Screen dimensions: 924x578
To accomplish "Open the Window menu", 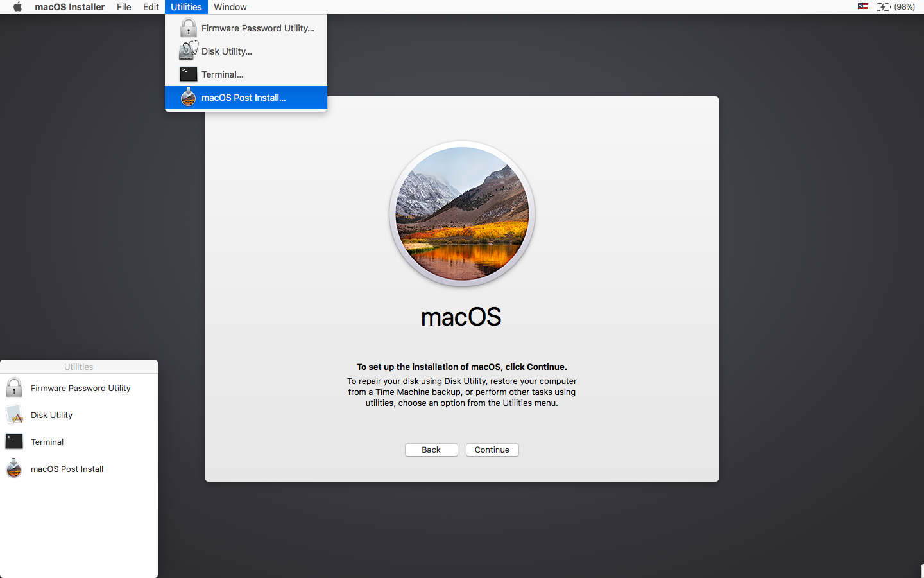I will (230, 7).
